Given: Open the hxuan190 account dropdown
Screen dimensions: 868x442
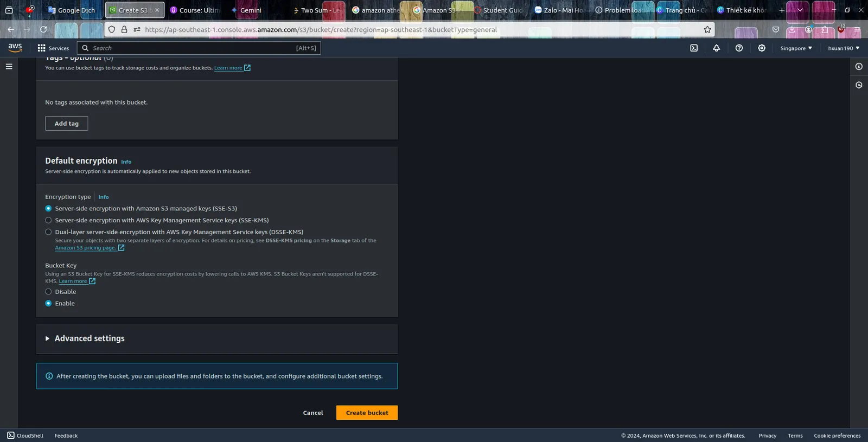Looking at the screenshot, I should click(844, 48).
